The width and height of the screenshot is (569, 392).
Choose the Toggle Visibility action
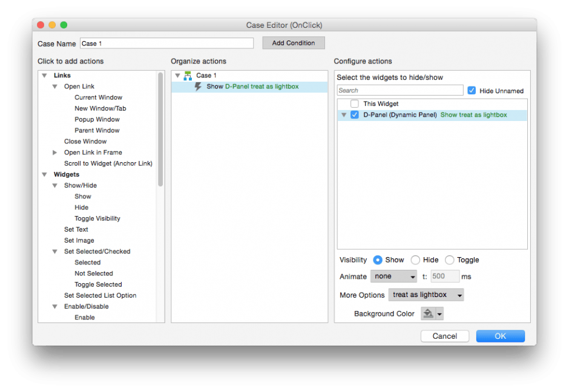[x=97, y=218]
